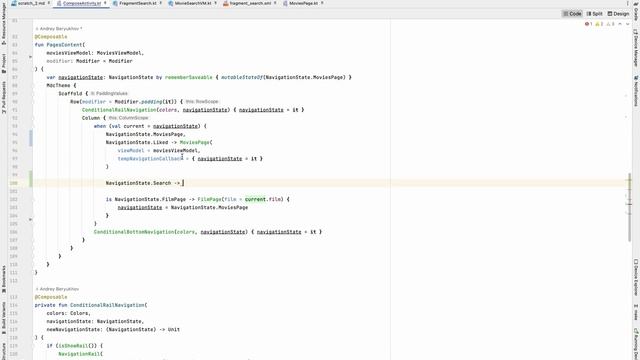Click the yellow warning count indicator
This screenshot has height=360, width=640.
(599, 24)
